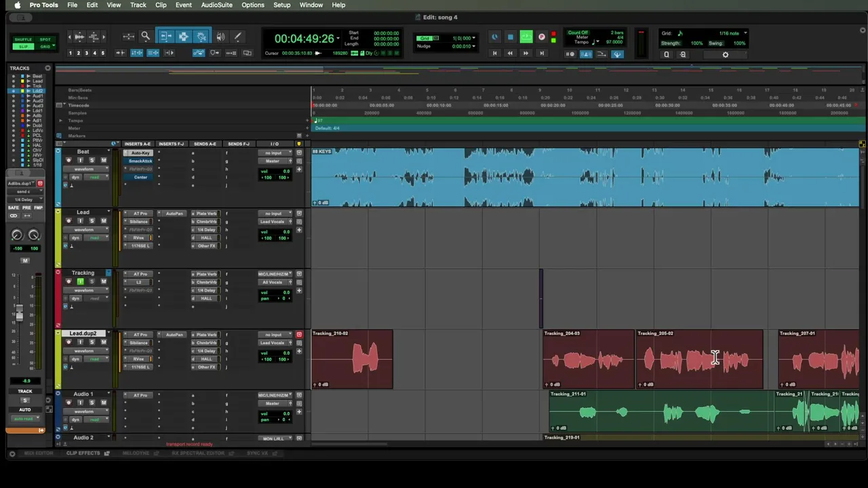Toggle the metronome click button
Image resolution: width=868 pixels, height=488 pixels.
pyautogui.click(x=586, y=54)
